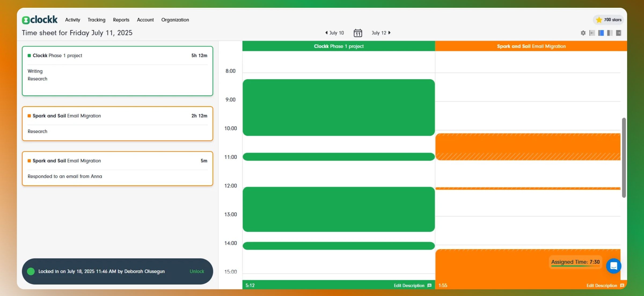Open the calendar date picker icon
The height and width of the screenshot is (296, 644).
click(358, 33)
